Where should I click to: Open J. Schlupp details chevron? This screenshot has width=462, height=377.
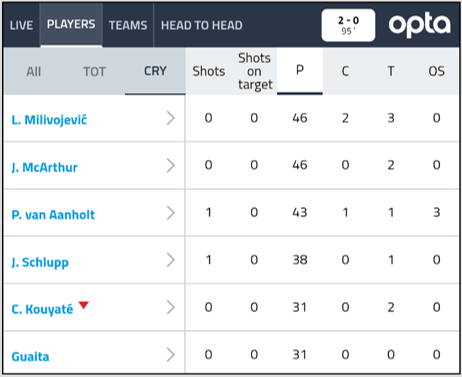171,260
